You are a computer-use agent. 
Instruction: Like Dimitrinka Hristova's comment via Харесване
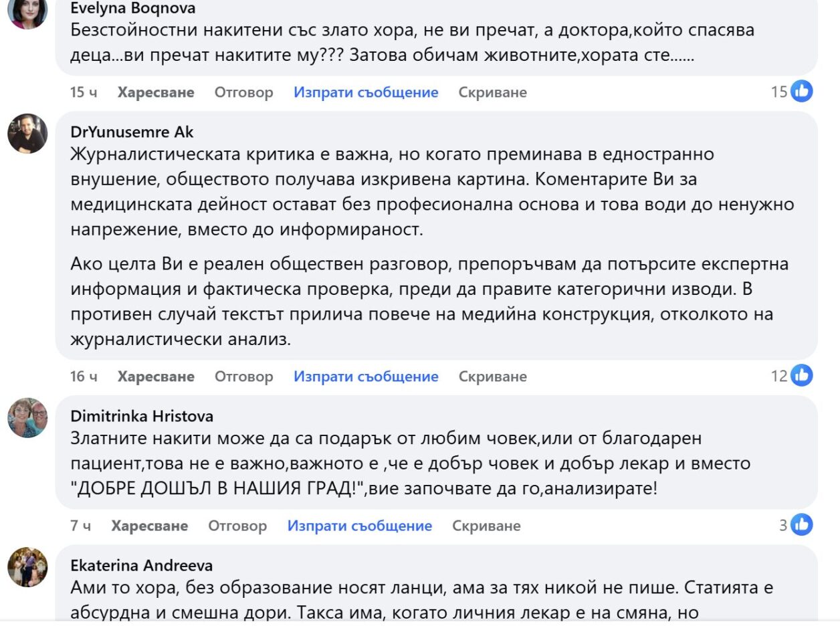click(150, 526)
